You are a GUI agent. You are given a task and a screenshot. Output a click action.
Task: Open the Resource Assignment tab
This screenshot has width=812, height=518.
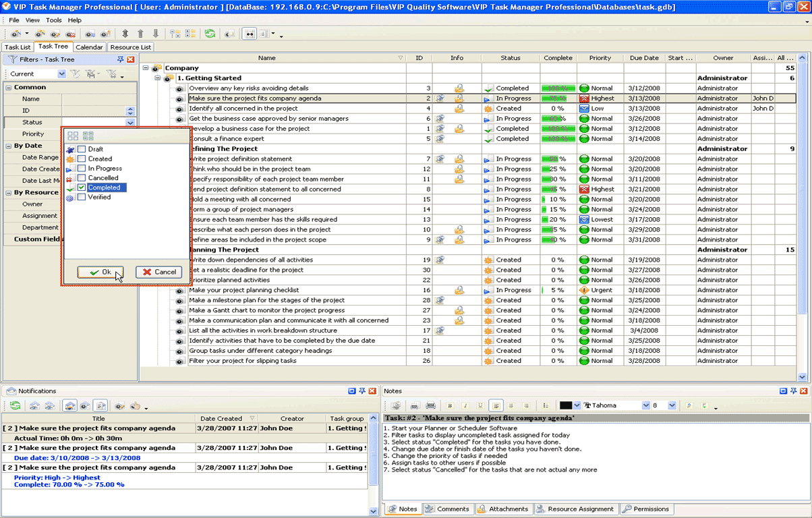tap(575, 509)
